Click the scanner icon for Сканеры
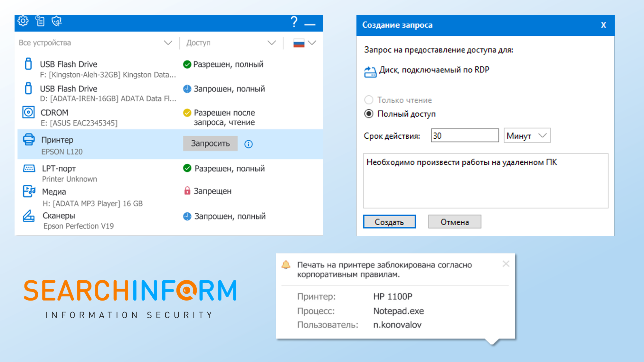Screen dimensions: 644x362 point(29,216)
